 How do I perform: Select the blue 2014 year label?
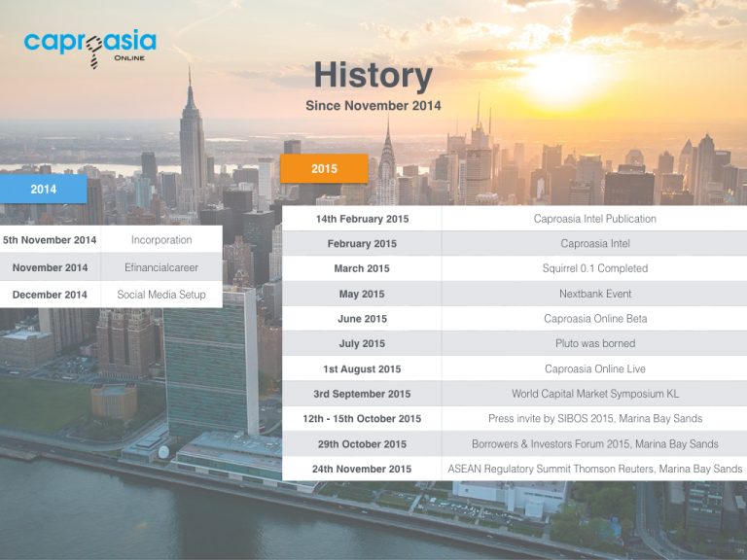[44, 189]
